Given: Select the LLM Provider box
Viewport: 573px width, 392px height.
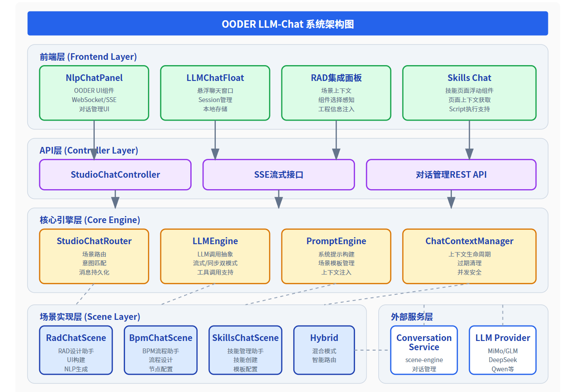Looking at the screenshot, I should [503, 350].
